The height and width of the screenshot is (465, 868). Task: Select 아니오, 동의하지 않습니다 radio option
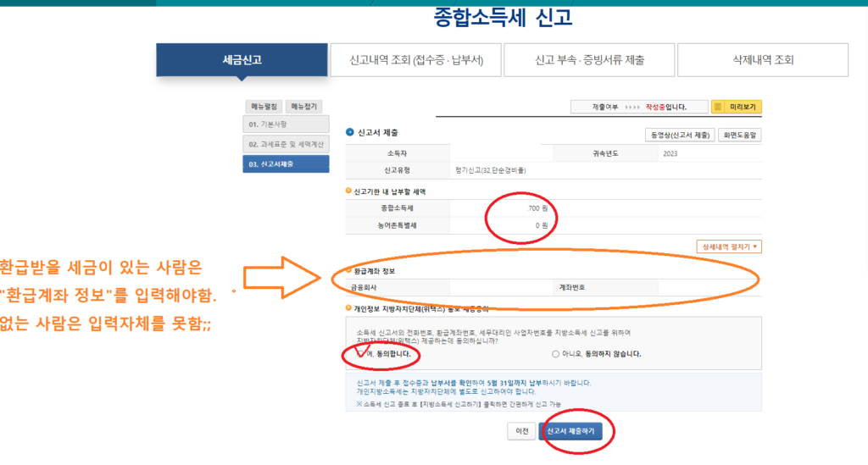pyautogui.click(x=555, y=354)
